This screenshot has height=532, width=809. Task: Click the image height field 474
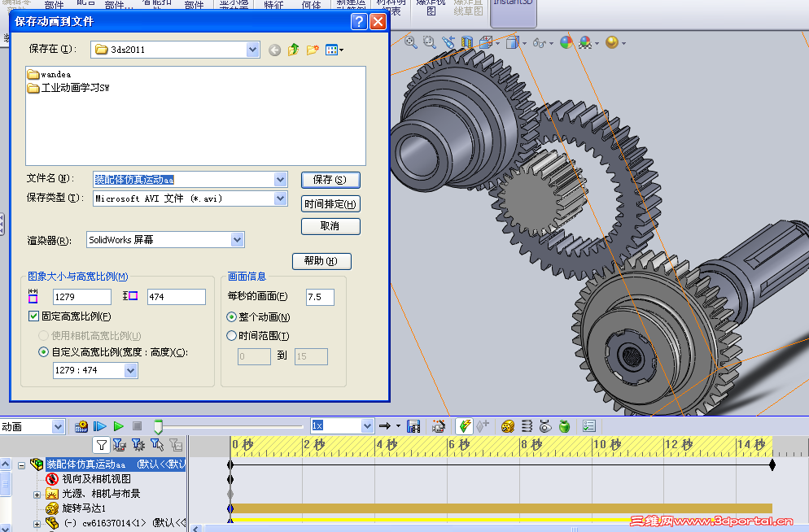177,297
